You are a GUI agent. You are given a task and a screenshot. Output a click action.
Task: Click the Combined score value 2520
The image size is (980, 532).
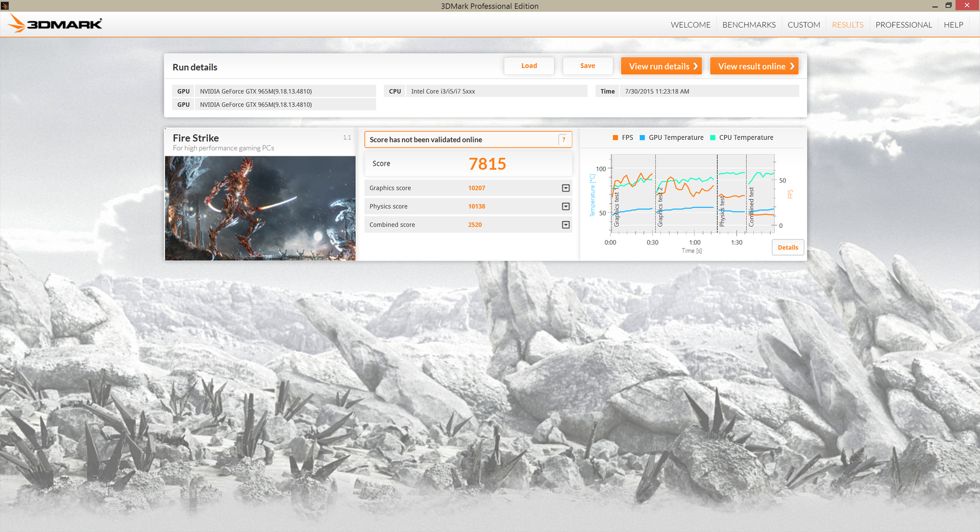[475, 225]
